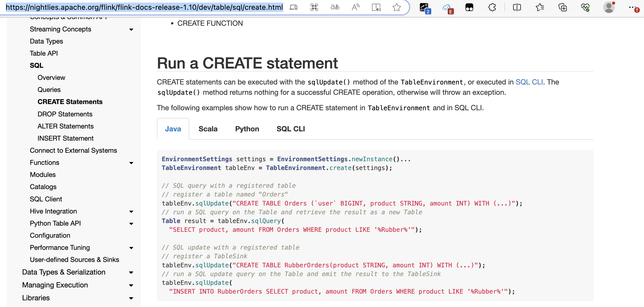Click the 'Table result = tableEnv.sqlQuery(' line
The image size is (644, 307).
click(223, 221)
